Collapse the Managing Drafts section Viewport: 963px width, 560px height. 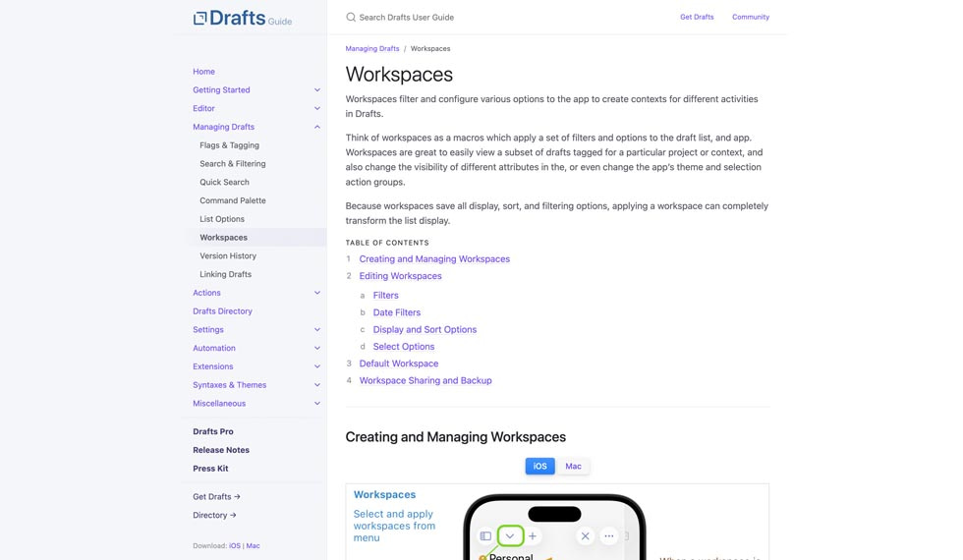tap(316, 127)
